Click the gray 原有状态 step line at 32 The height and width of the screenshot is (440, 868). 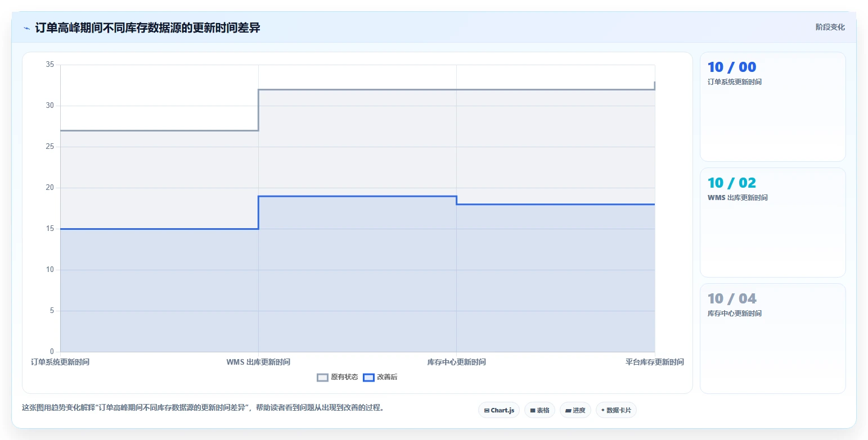(x=456, y=89)
